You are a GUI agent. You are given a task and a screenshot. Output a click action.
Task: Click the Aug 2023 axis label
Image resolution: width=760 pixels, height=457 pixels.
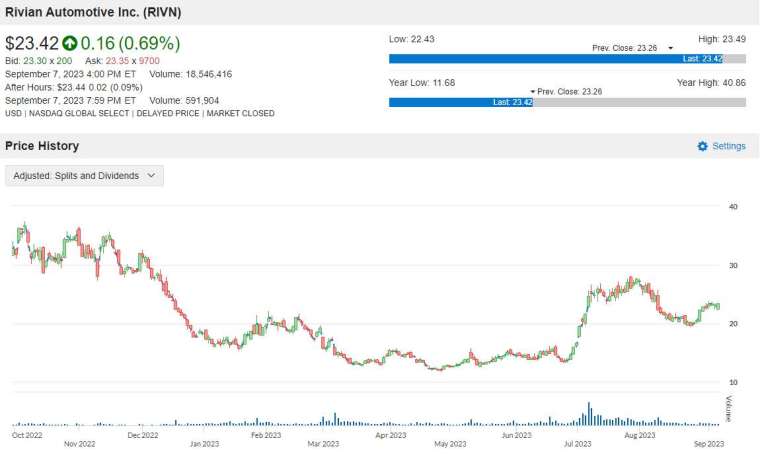(x=640, y=435)
